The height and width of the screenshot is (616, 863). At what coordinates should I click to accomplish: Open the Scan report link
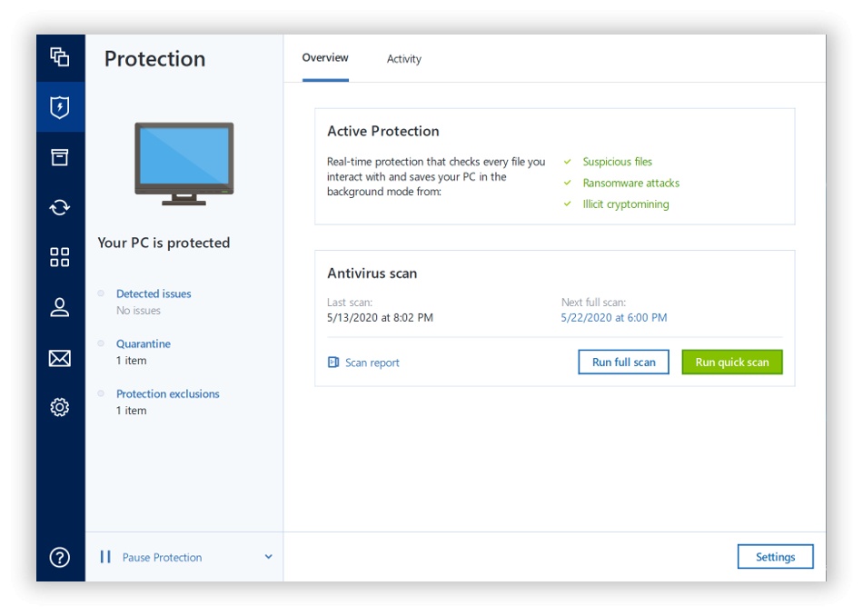(372, 363)
